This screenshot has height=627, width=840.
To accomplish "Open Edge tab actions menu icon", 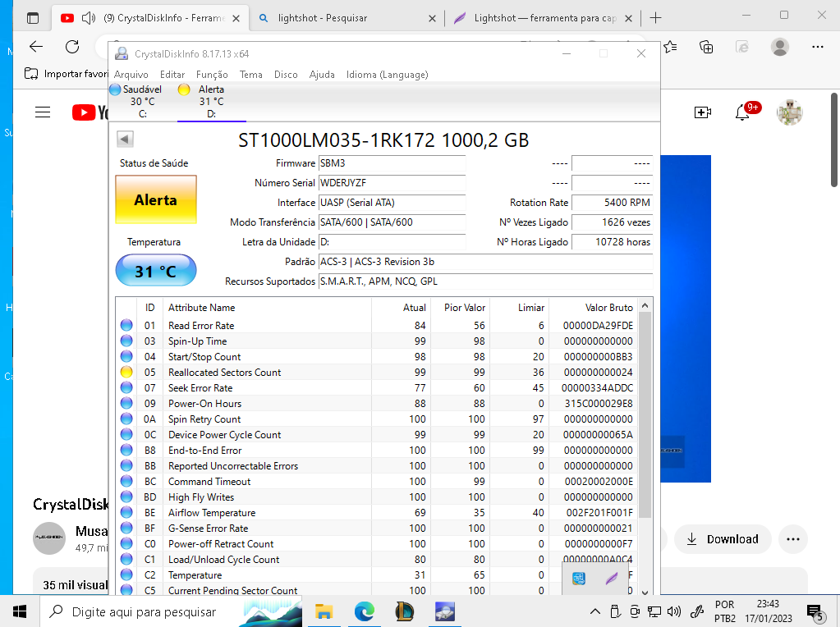I will pyautogui.click(x=33, y=18).
